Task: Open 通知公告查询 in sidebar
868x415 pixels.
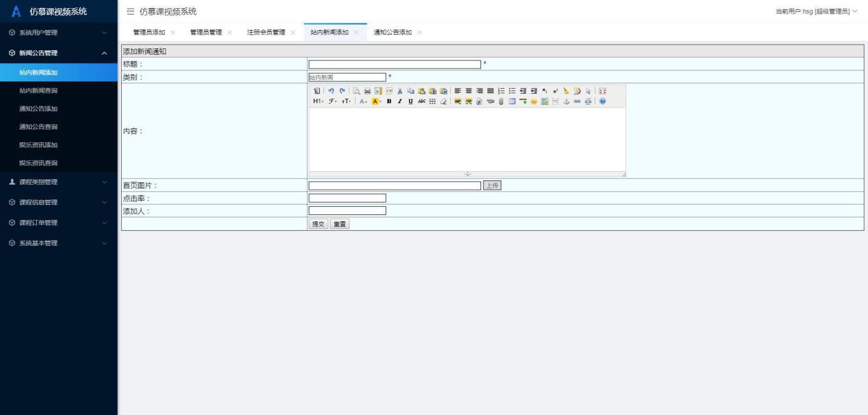Action: click(x=58, y=127)
